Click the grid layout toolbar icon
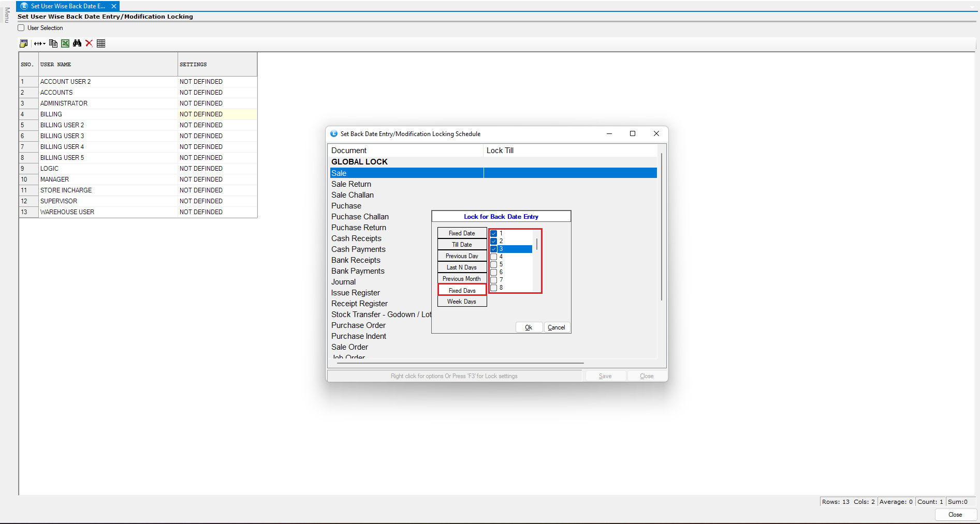The width and height of the screenshot is (980, 524). (101, 43)
